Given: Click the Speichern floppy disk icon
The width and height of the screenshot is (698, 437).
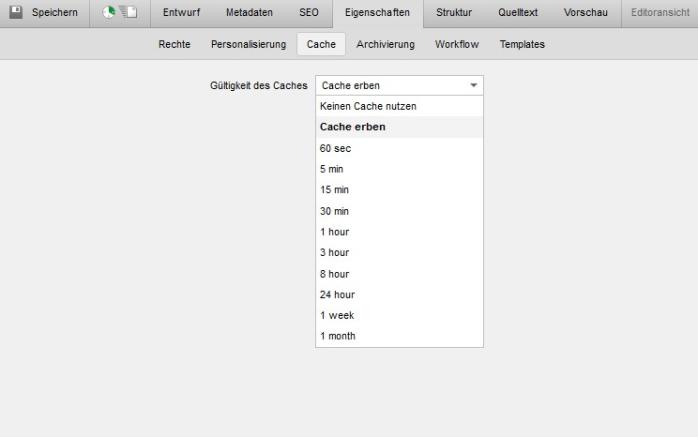Looking at the screenshot, I should (16, 12).
